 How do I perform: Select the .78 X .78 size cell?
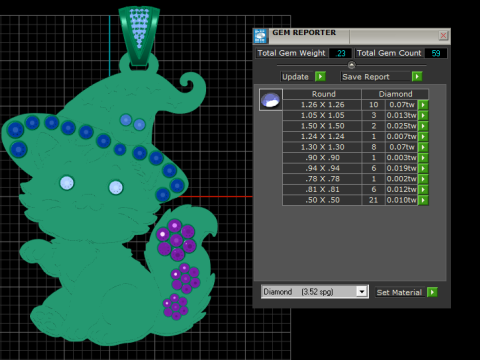pos(322,179)
